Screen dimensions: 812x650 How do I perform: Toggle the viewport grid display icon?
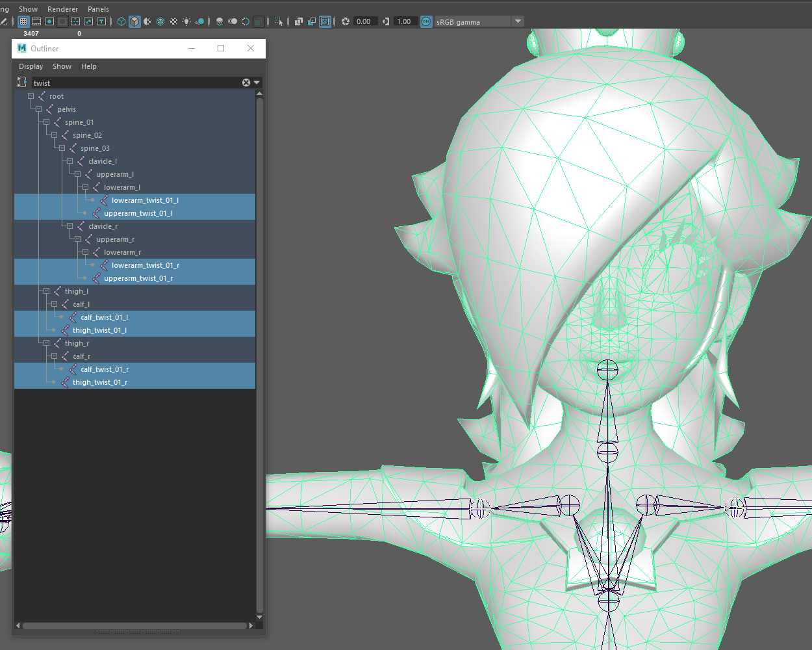click(x=23, y=21)
